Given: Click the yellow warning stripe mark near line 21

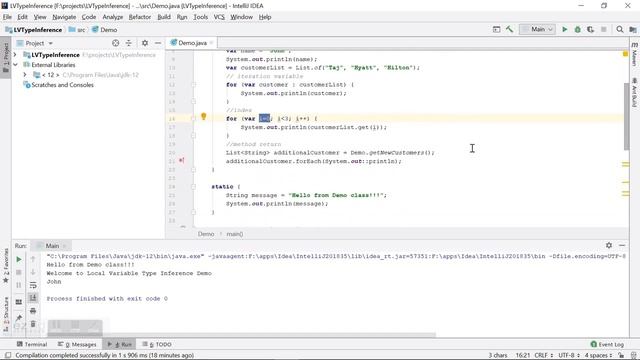Looking at the screenshot, I should click(x=625, y=164).
